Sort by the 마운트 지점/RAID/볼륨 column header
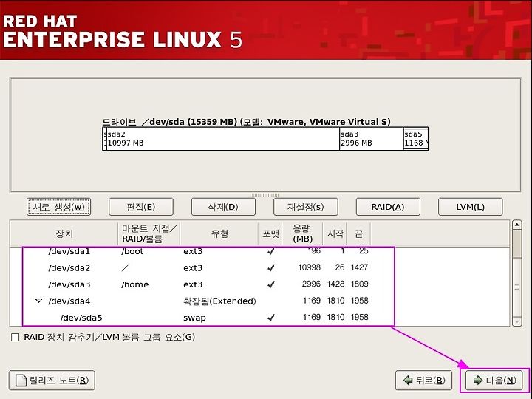 pyautogui.click(x=149, y=233)
